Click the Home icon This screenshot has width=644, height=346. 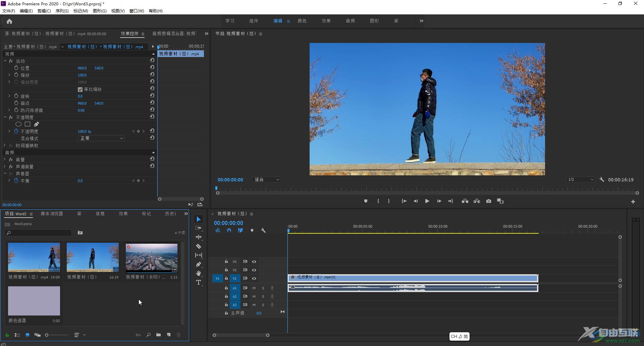pyautogui.click(x=9, y=21)
